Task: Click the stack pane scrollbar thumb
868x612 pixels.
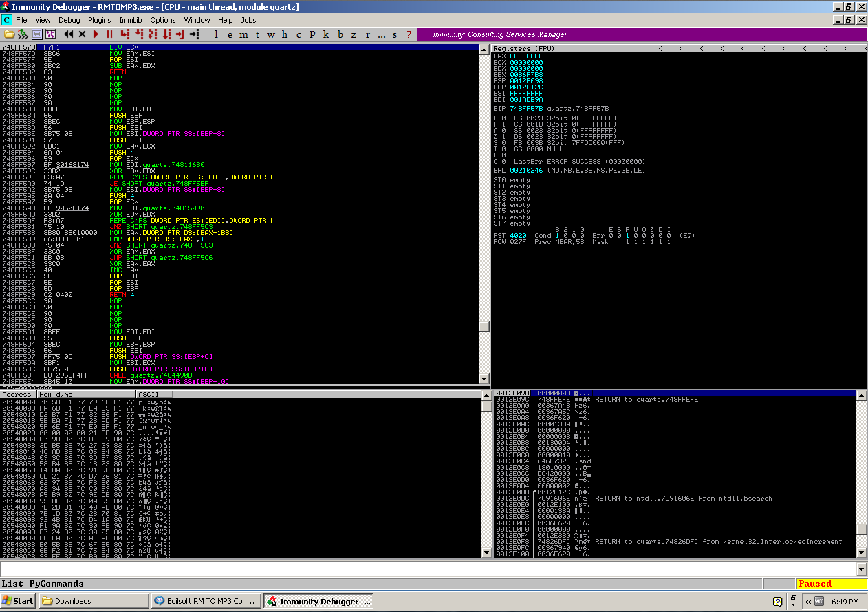Action: [x=861, y=529]
